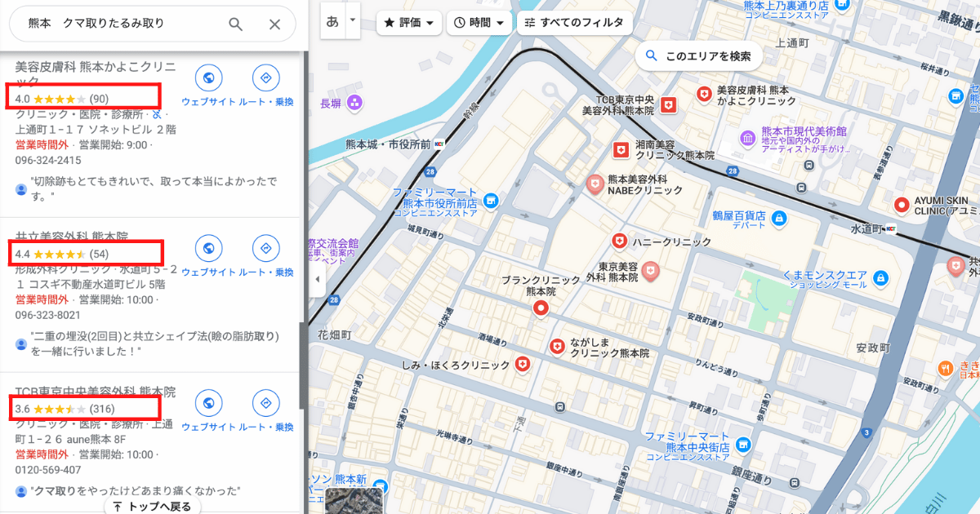Open すべてのフィルタ all filters

(575, 22)
